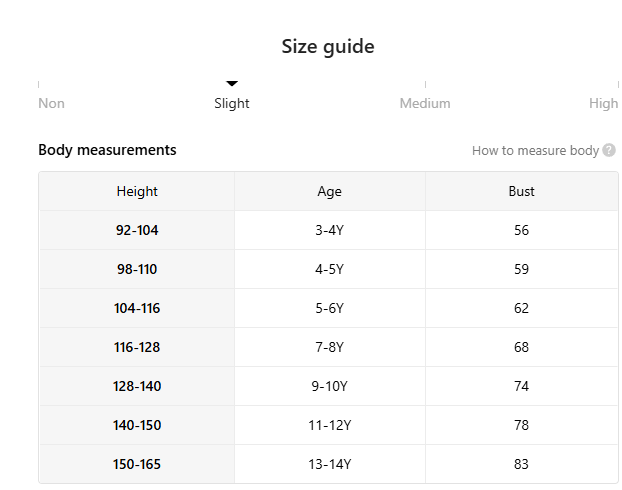
Task: Select the 104-116 height row
Action: tap(328, 308)
